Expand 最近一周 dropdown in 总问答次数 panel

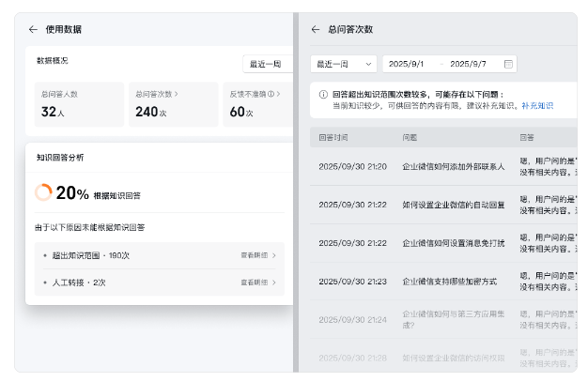pos(344,64)
